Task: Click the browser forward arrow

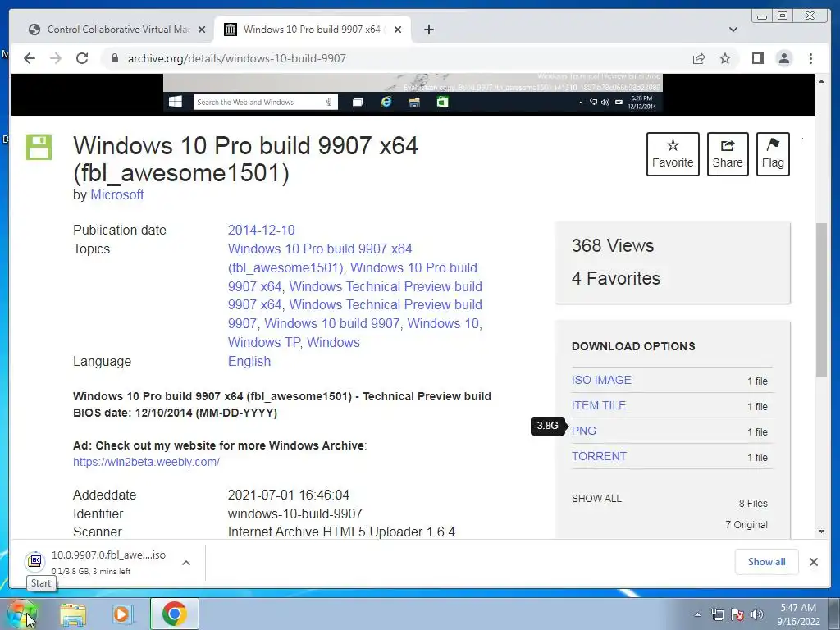Action: click(x=56, y=58)
